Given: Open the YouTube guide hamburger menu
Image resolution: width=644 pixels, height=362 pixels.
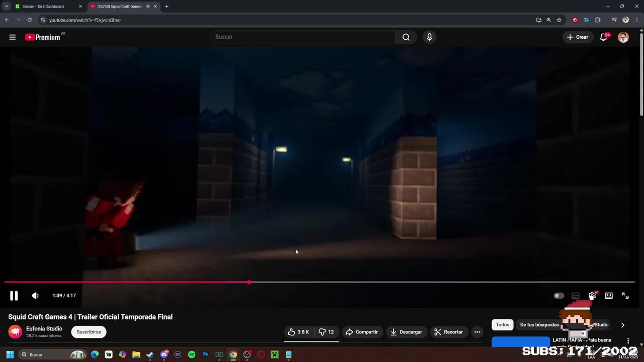Looking at the screenshot, I should (13, 37).
